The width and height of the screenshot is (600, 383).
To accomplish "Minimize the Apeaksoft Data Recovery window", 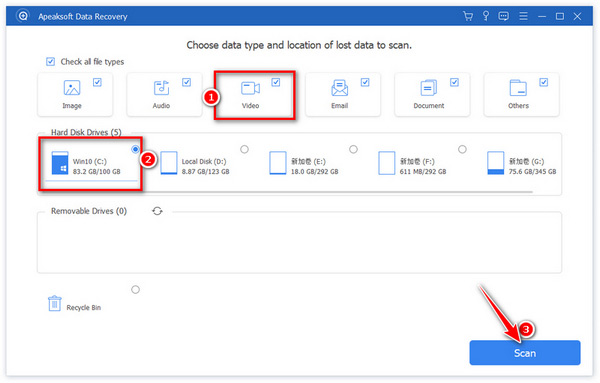I will click(542, 16).
